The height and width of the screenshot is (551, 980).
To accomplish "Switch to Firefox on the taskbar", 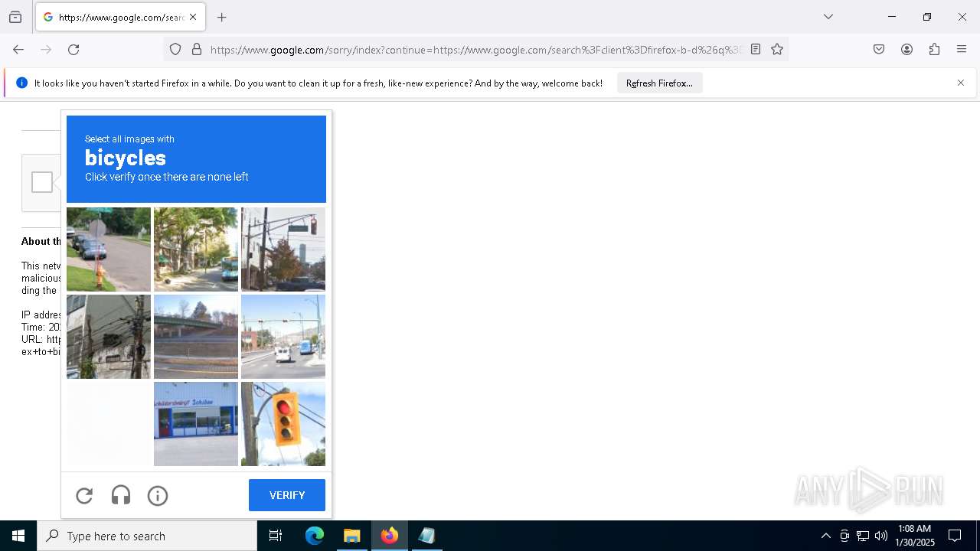I will click(390, 536).
